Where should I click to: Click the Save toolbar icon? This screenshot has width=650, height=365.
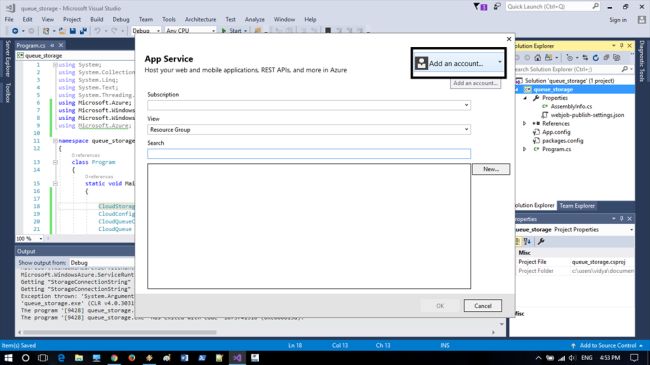tap(73, 31)
